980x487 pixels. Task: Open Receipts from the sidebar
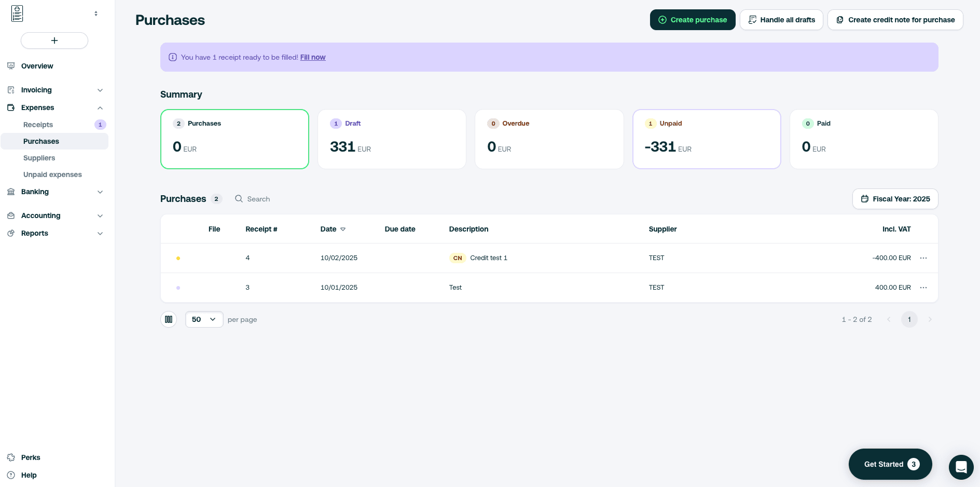tap(38, 125)
